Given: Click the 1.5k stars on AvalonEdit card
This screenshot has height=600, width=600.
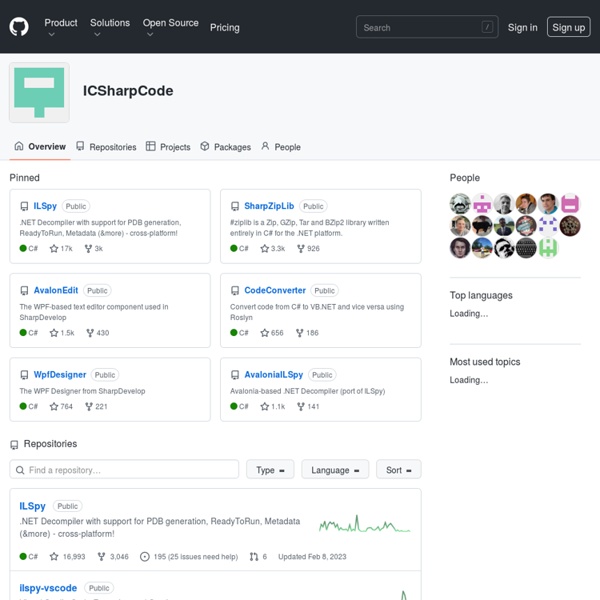Looking at the screenshot, I should [x=62, y=333].
